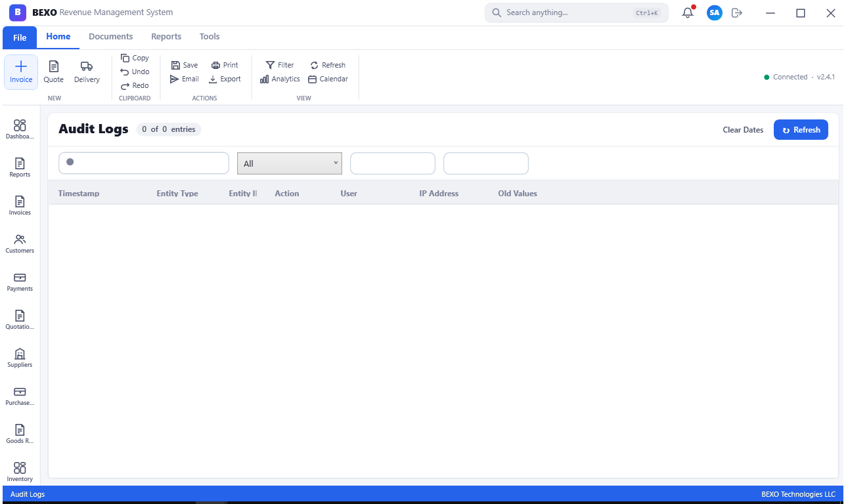Click Audit Logs in the status bar

(28, 494)
